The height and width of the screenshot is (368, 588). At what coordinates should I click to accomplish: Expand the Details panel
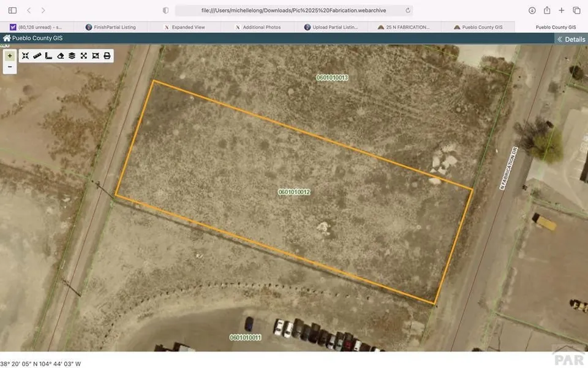pos(570,39)
